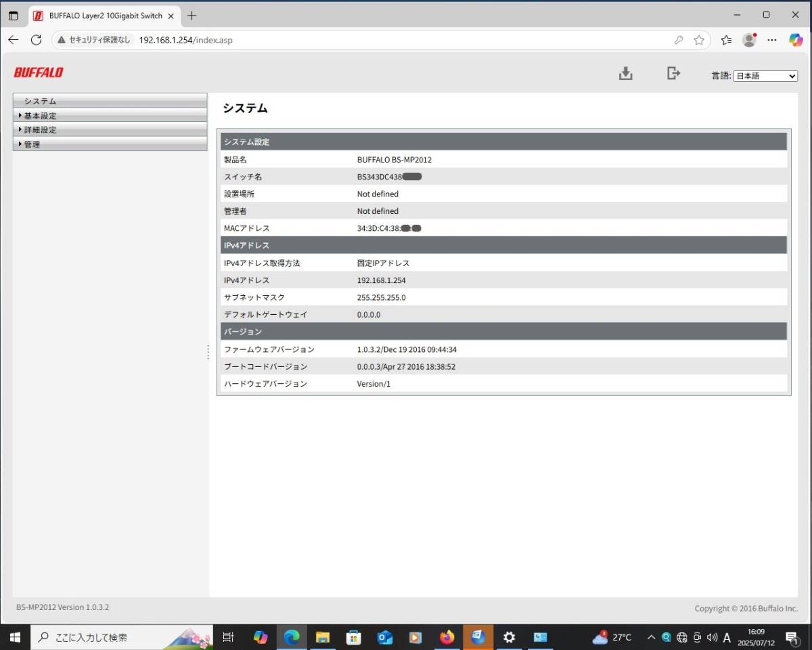This screenshot has width=812, height=650.
Task: Open Microsoft Store from the taskbar
Action: click(x=353, y=637)
